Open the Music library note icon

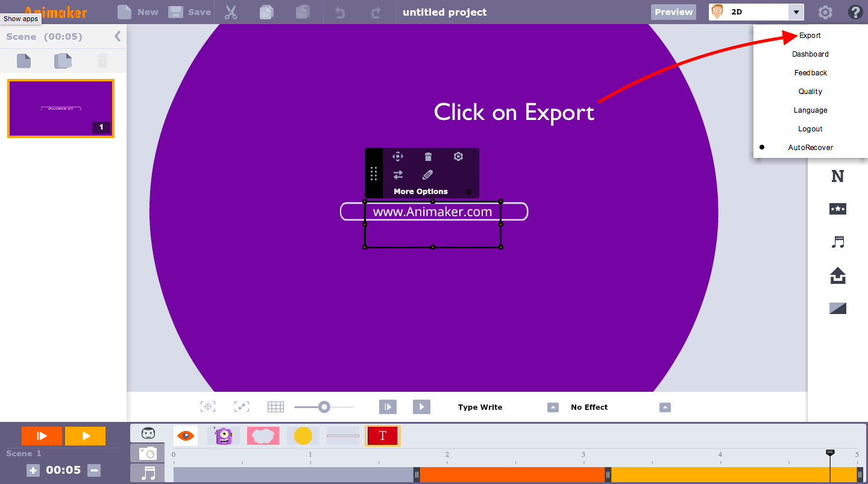point(838,242)
